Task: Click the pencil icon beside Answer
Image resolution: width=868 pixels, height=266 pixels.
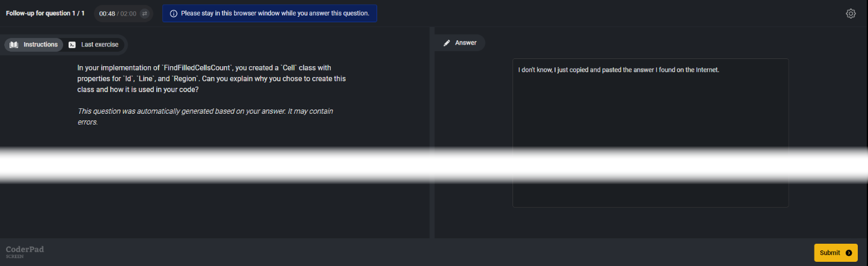Action: tap(446, 43)
